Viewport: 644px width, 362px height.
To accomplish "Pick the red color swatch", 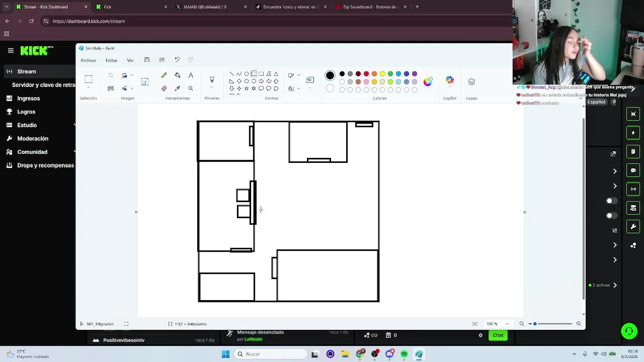I will [x=366, y=74].
